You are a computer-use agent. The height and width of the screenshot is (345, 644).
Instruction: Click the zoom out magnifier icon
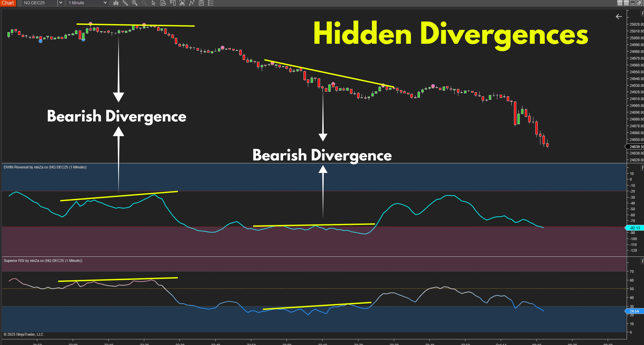coord(144,3)
